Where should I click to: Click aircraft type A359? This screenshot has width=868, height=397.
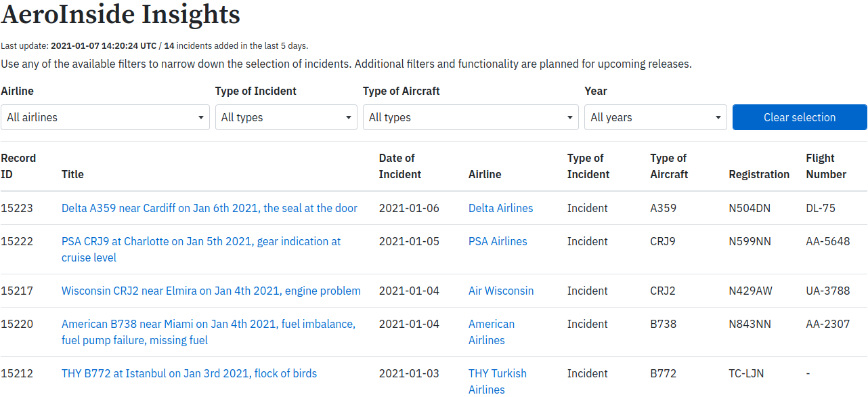tap(664, 208)
